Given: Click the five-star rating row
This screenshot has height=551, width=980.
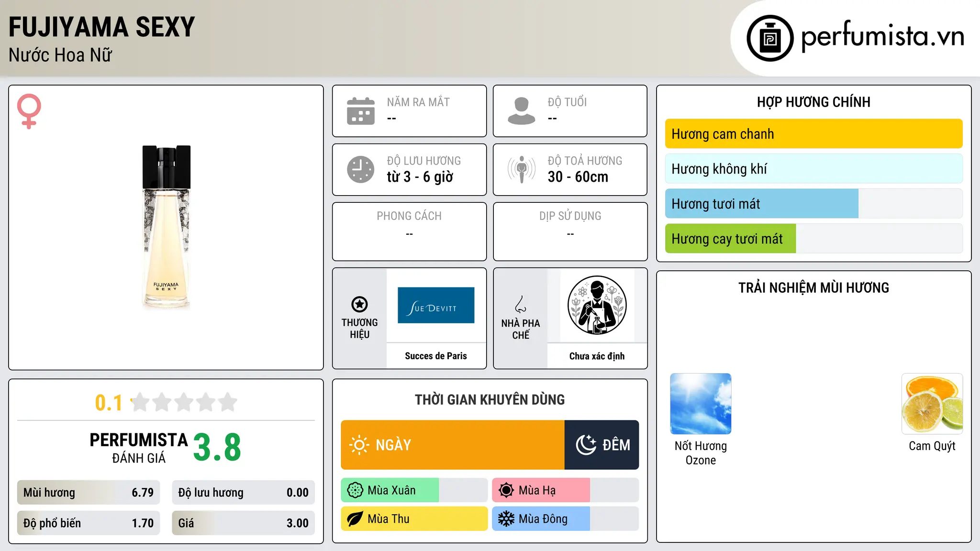Looking at the screenshot, I should coord(184,402).
